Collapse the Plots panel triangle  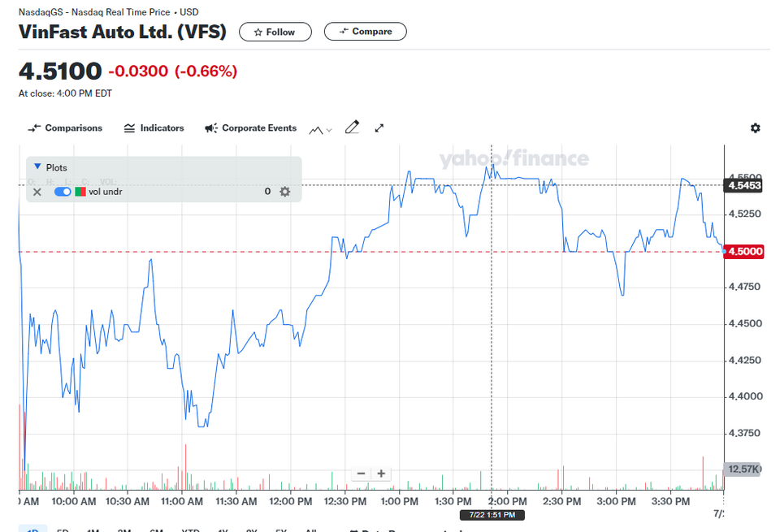[37, 167]
